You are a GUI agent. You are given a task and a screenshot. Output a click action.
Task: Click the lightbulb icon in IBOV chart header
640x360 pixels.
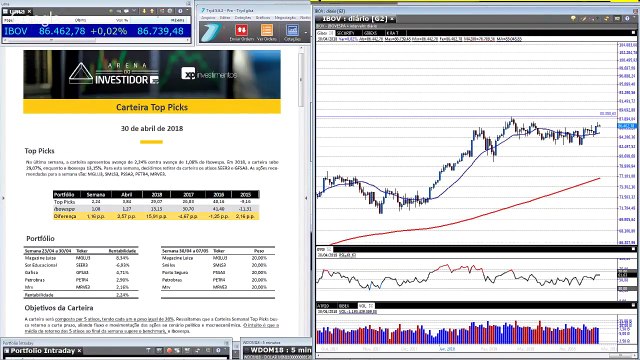(573, 18)
